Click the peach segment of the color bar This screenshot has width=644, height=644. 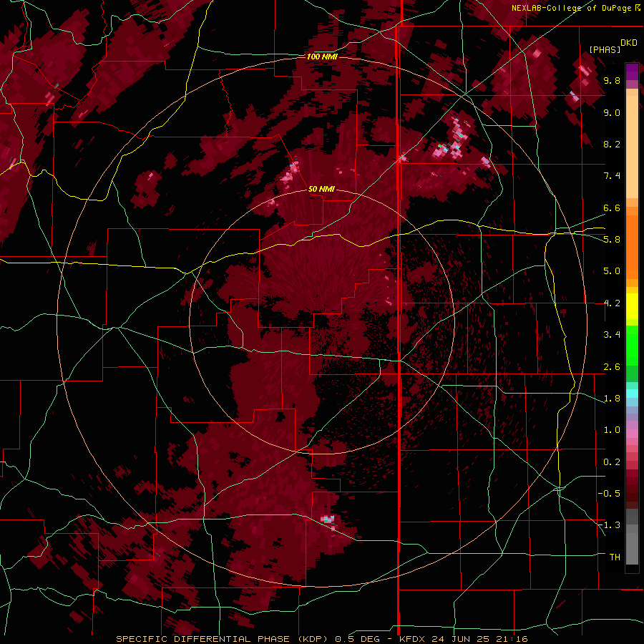click(x=632, y=147)
